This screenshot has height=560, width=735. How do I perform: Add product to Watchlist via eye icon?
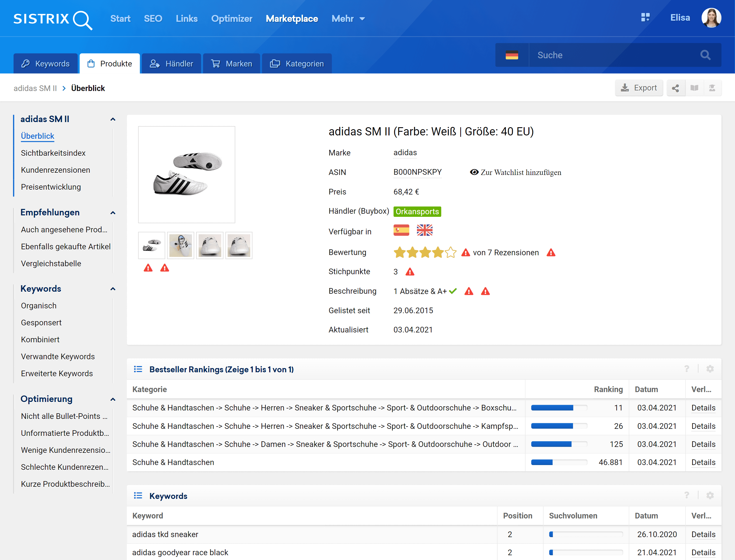pyautogui.click(x=474, y=172)
